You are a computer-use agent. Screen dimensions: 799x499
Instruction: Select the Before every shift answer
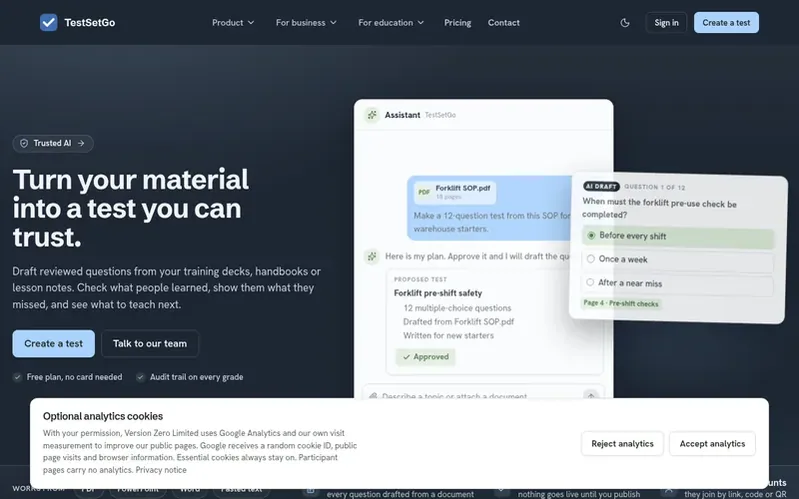click(x=678, y=236)
